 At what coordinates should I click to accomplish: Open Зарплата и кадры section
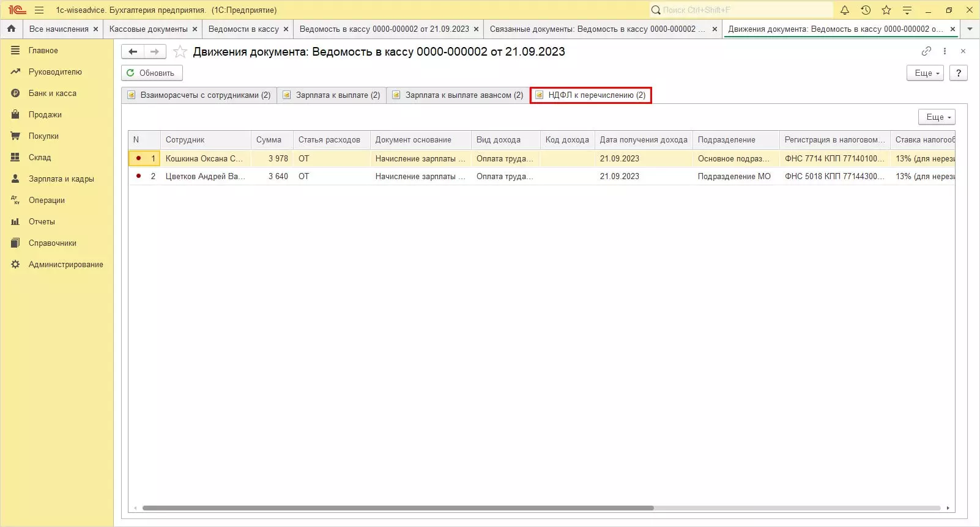coord(61,179)
